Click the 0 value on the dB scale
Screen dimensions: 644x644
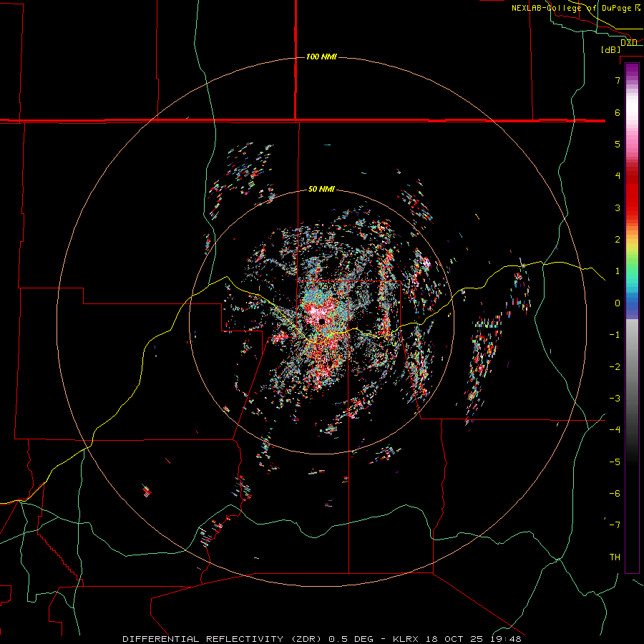pos(618,303)
